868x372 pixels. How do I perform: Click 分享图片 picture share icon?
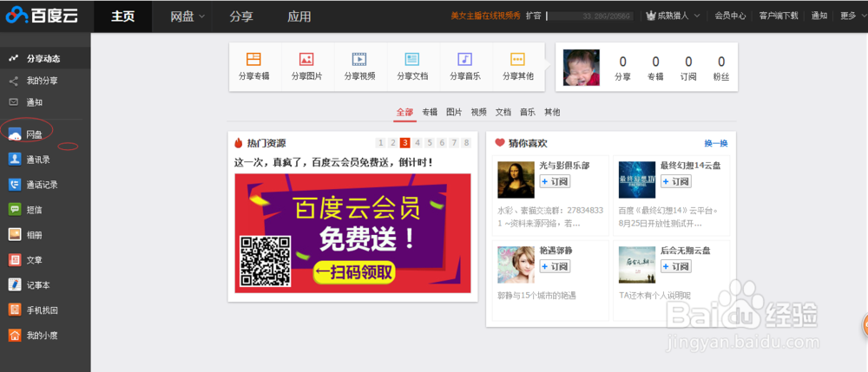(306, 59)
